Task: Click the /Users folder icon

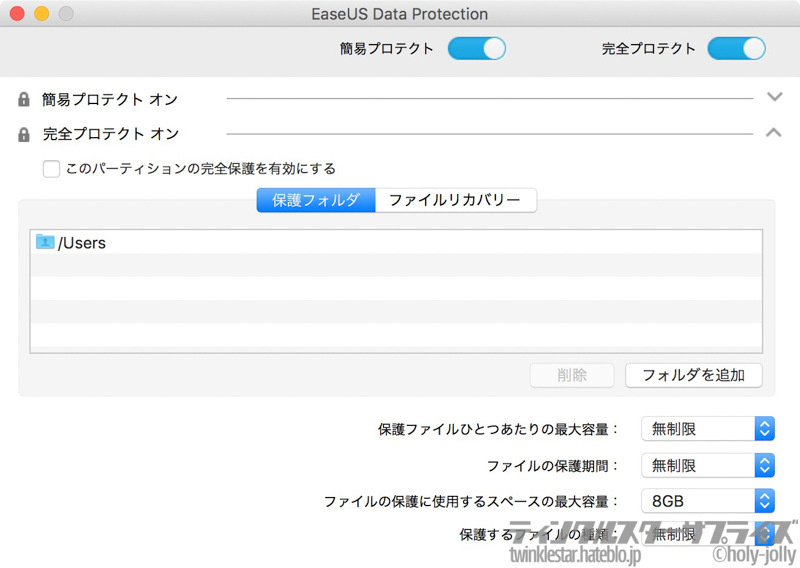Action: pyautogui.click(x=45, y=242)
